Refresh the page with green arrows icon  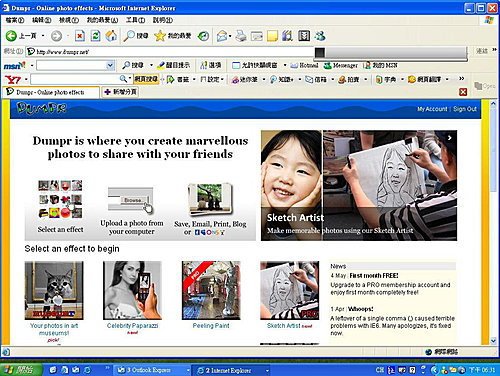coord(95,36)
